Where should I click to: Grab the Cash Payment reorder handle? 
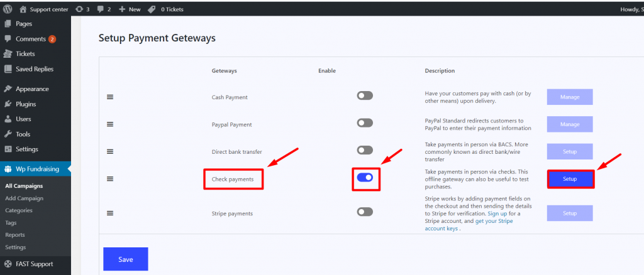(110, 97)
